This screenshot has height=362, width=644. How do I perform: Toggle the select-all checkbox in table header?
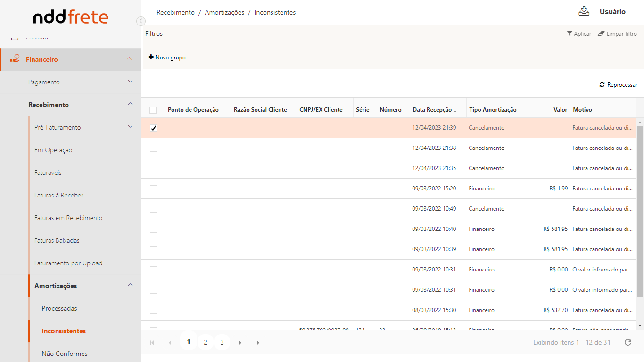[153, 110]
